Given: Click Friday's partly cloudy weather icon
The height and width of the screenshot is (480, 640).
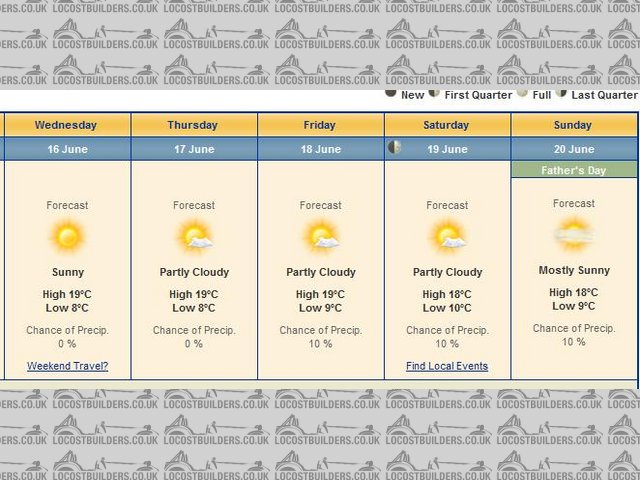Looking at the screenshot, I should click(x=321, y=238).
